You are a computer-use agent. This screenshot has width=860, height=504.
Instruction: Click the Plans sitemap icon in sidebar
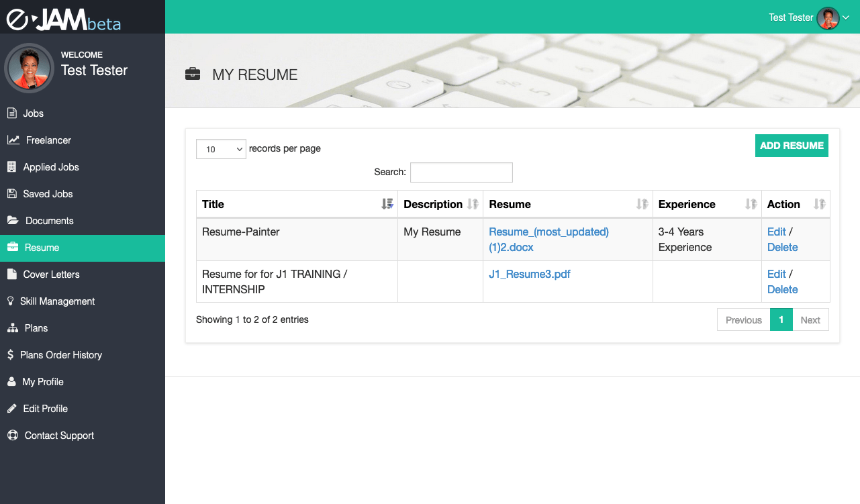pyautogui.click(x=13, y=328)
